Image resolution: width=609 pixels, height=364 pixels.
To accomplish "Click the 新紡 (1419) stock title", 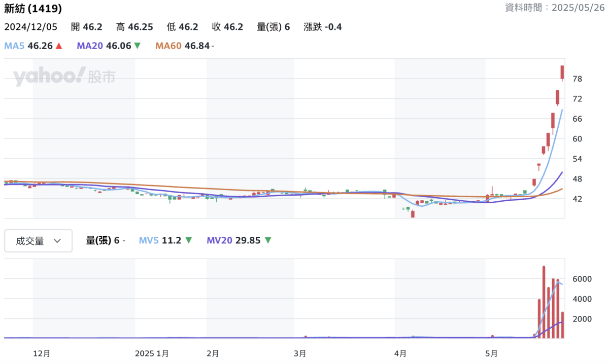I will tap(33, 9).
